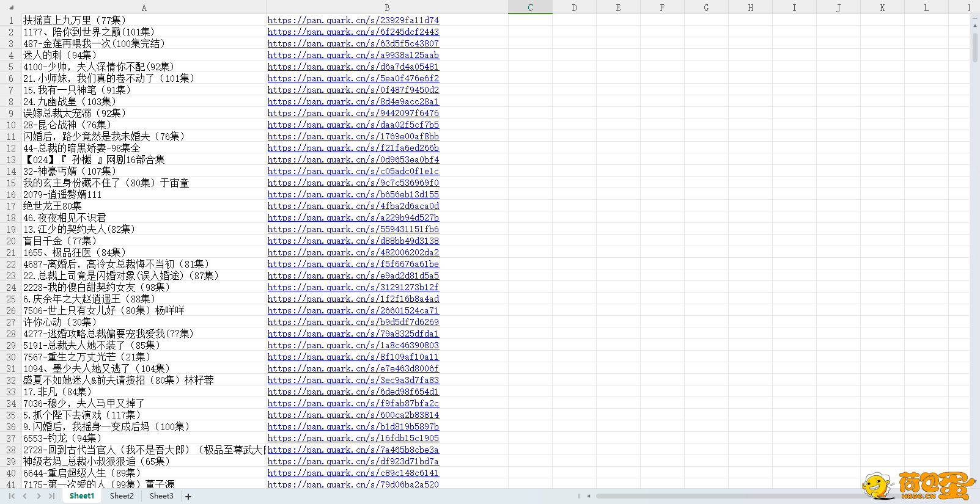This screenshot has width=980, height=504.
Task: Go to first sheet navigation arrow
Action: tap(12, 496)
